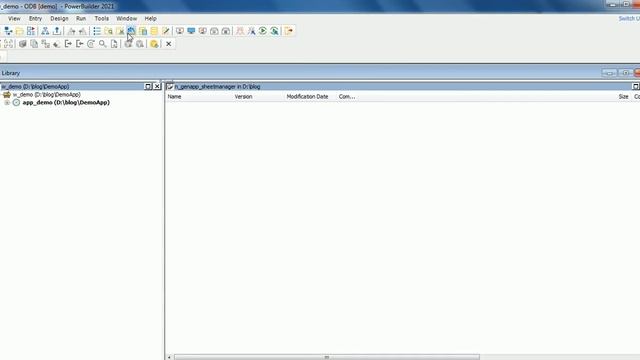Screen dimensions: 640x360
Task: Open the DB Profile toolbar icon
Action: [x=143, y=31]
